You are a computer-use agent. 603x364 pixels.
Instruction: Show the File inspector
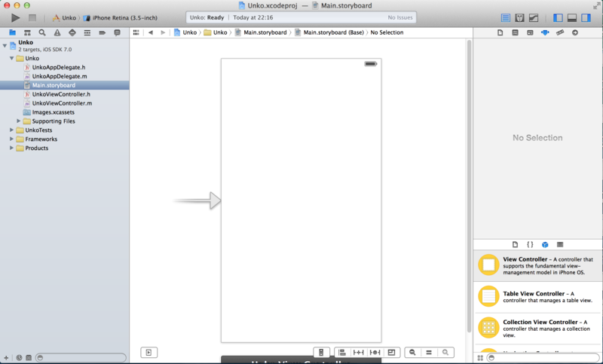pyautogui.click(x=500, y=32)
